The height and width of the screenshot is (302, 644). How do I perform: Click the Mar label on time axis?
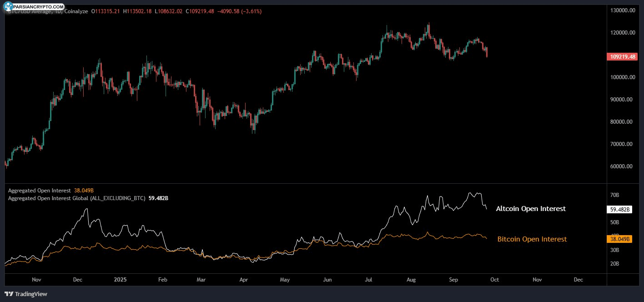[201, 280]
